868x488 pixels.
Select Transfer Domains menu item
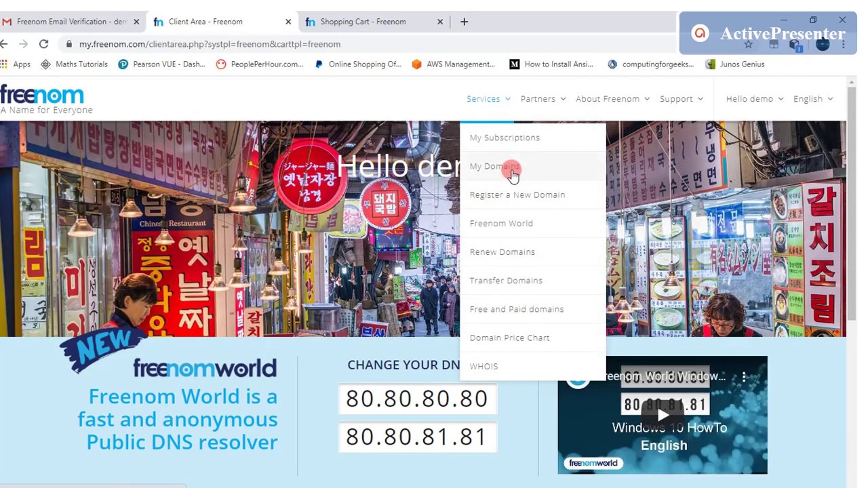click(532, 280)
